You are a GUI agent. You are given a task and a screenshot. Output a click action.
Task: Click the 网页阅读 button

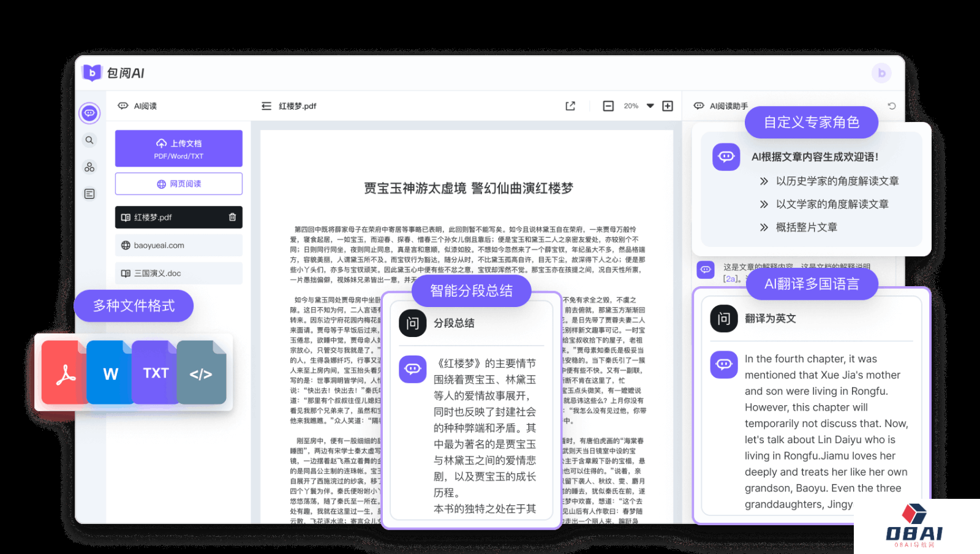[179, 184]
